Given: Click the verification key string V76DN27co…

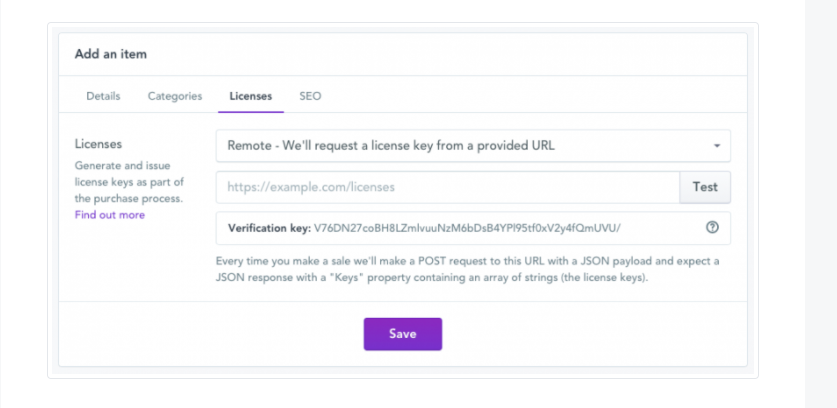Looking at the screenshot, I should [x=467, y=228].
